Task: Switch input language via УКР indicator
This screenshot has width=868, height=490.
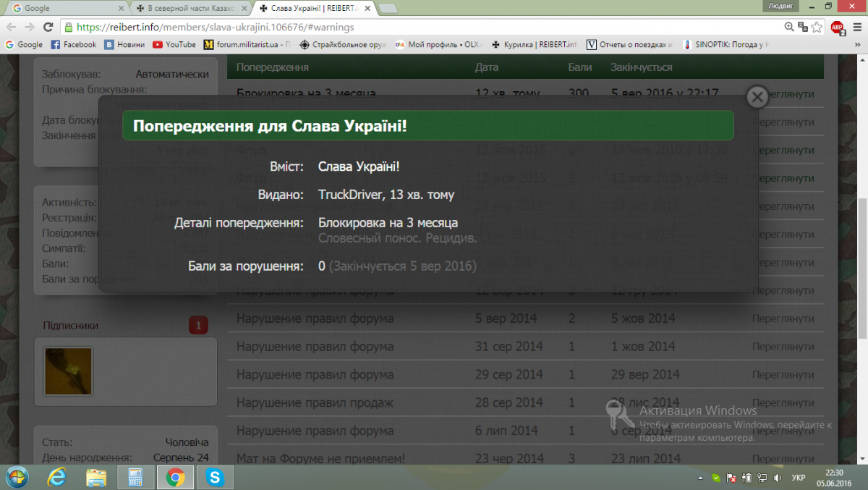Action: pos(799,478)
